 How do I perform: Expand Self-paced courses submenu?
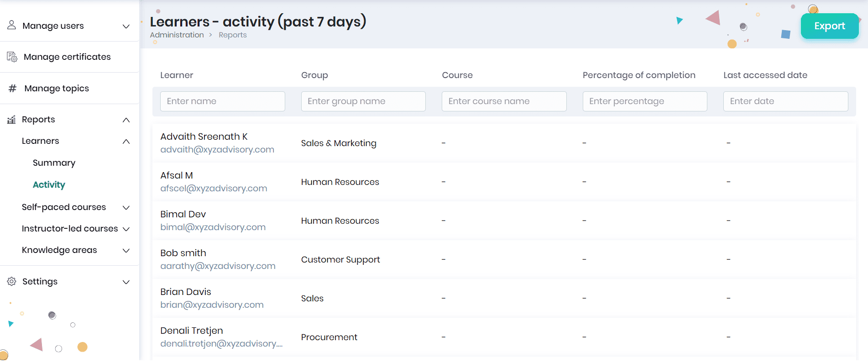point(126,208)
